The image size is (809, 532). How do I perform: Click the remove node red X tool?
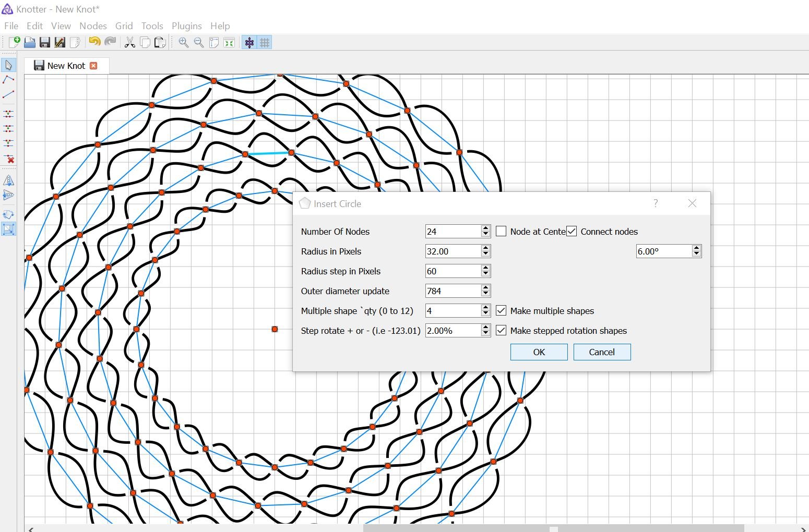click(x=8, y=158)
